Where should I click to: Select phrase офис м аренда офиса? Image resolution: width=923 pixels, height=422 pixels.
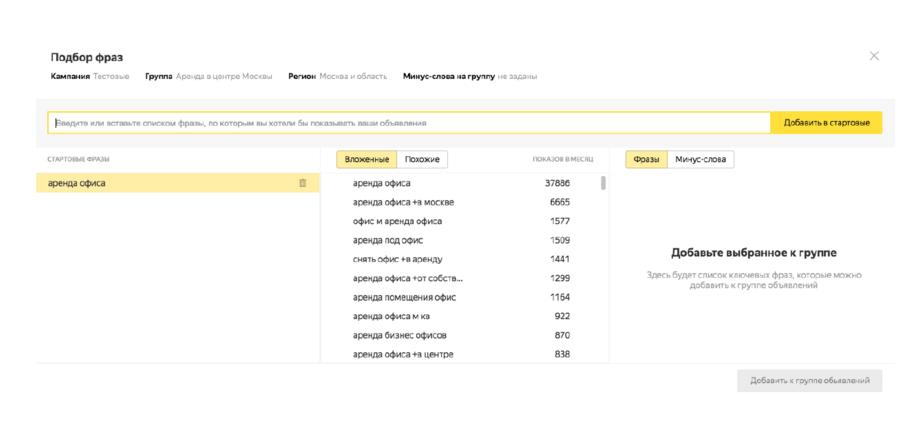click(x=397, y=221)
